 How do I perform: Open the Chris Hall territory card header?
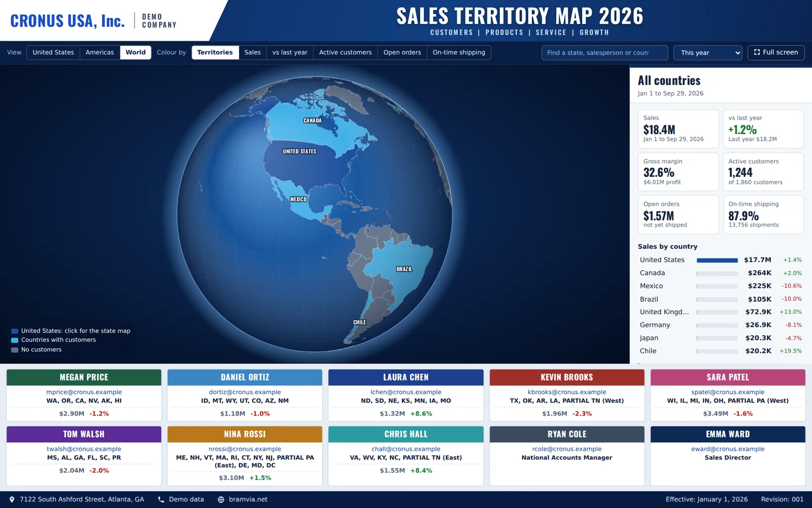click(406, 434)
